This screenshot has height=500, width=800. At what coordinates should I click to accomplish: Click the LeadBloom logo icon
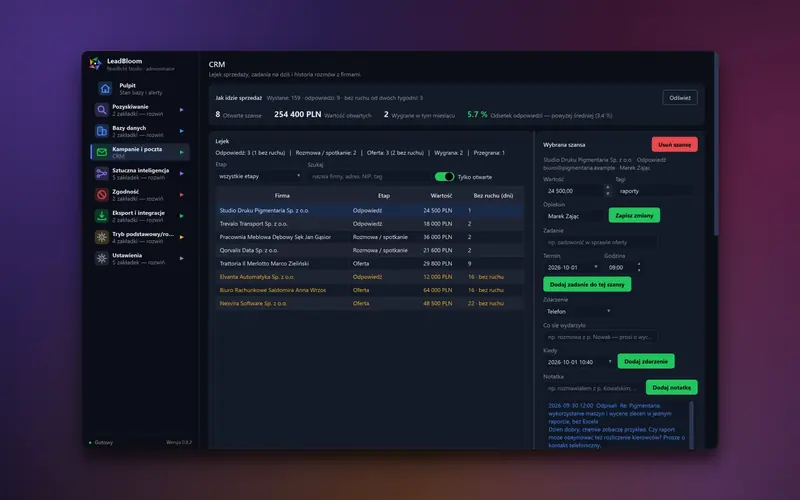95,64
